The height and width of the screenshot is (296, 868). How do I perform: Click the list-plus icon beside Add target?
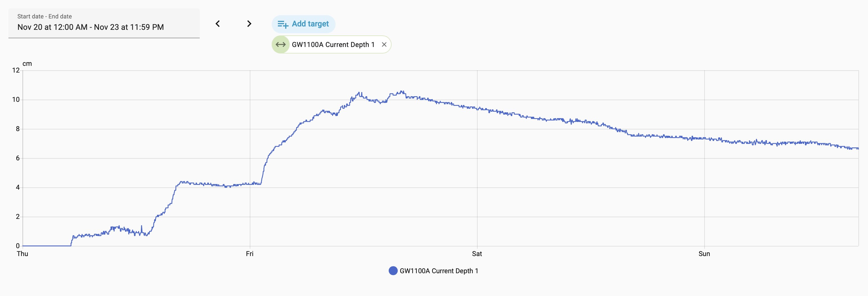(282, 24)
